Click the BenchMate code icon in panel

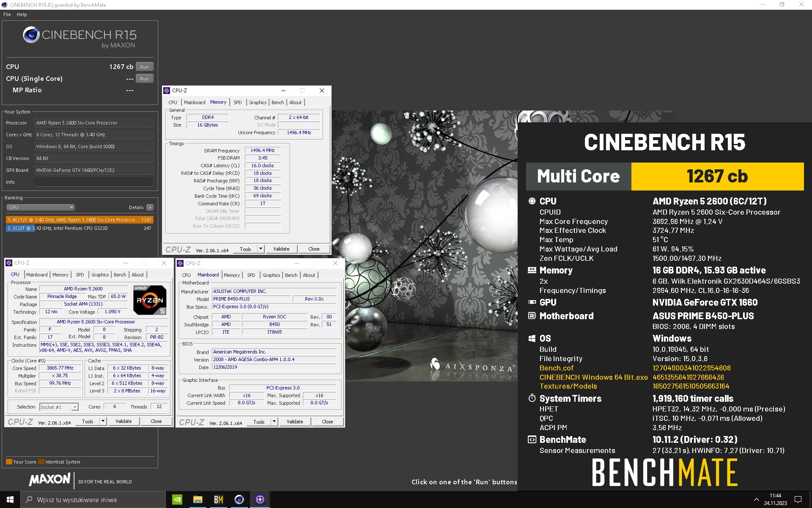click(532, 439)
